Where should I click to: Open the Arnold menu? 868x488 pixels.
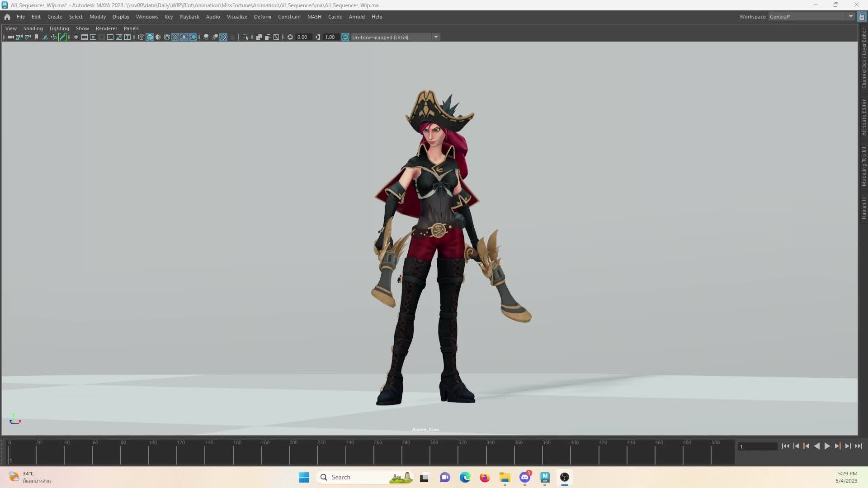[357, 17]
